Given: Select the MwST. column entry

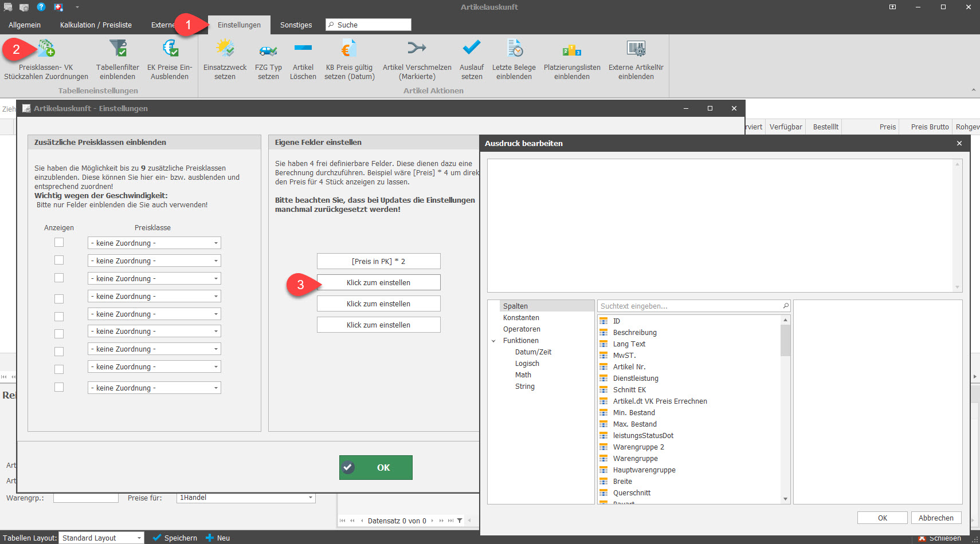Looking at the screenshot, I should tap(689, 355).
